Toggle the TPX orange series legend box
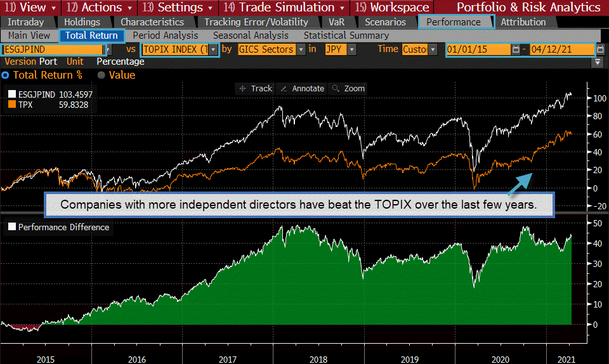The height and width of the screenshot is (364, 609). tap(12, 105)
